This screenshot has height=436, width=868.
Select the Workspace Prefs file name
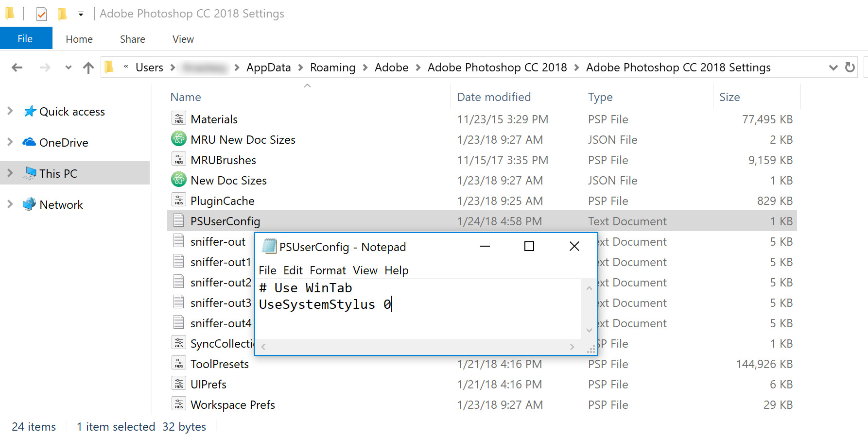(232, 404)
